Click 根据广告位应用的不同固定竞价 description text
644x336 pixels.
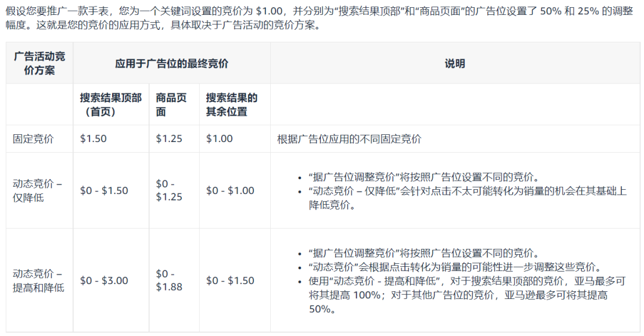[x=349, y=138]
